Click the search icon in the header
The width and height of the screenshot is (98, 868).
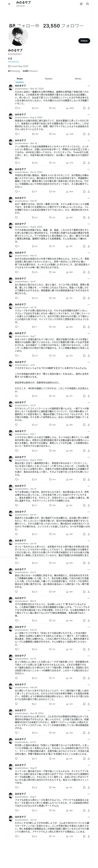tap(88, 4)
